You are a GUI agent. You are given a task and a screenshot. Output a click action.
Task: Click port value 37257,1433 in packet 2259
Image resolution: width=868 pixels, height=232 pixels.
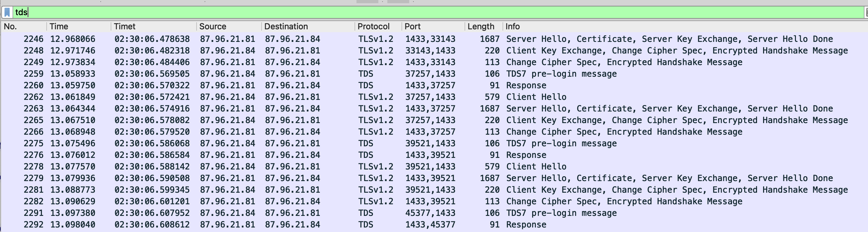tap(430, 73)
